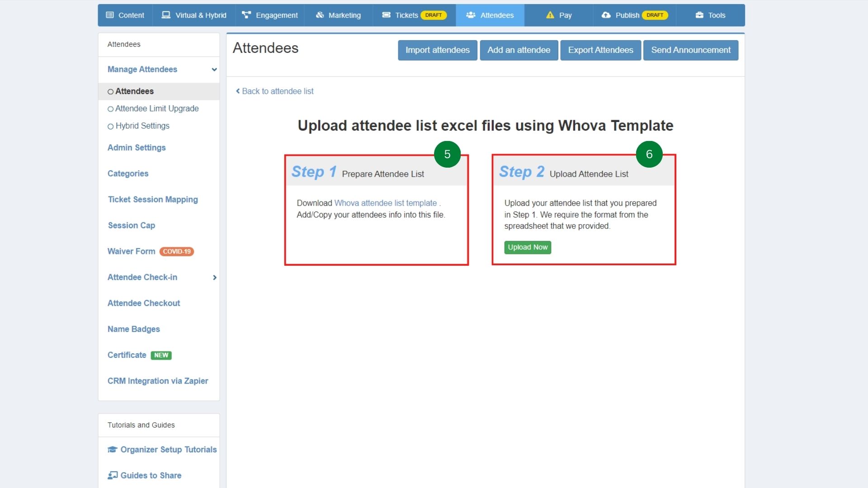This screenshot has width=868, height=488.
Task: Click the Tutorials and Guides heading
Action: pos(141,425)
